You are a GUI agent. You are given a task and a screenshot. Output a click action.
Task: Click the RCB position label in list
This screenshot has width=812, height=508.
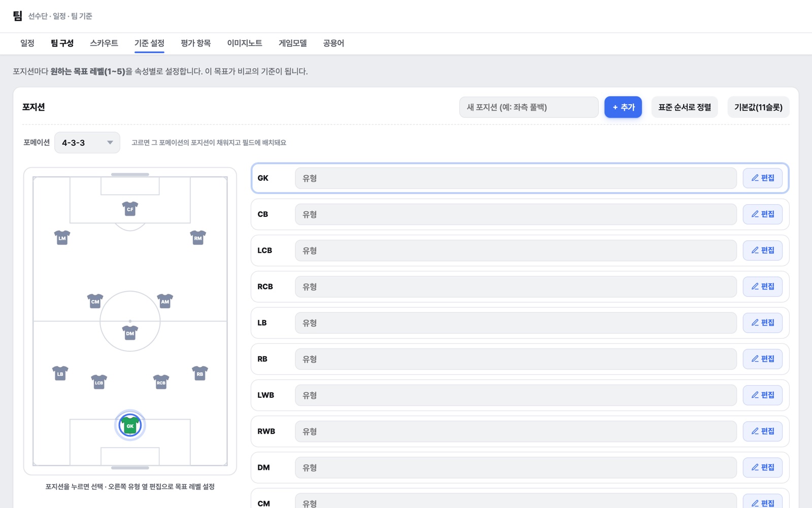(265, 287)
